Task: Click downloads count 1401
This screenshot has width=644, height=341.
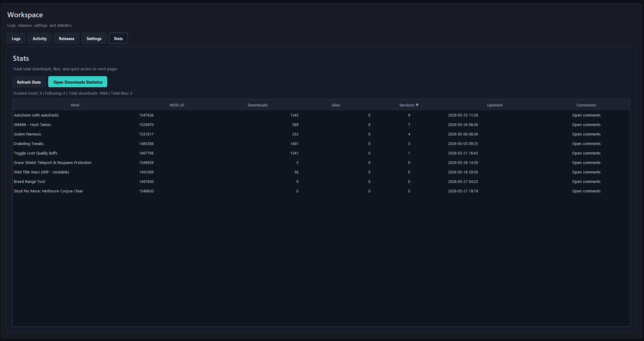Action: tap(294, 144)
